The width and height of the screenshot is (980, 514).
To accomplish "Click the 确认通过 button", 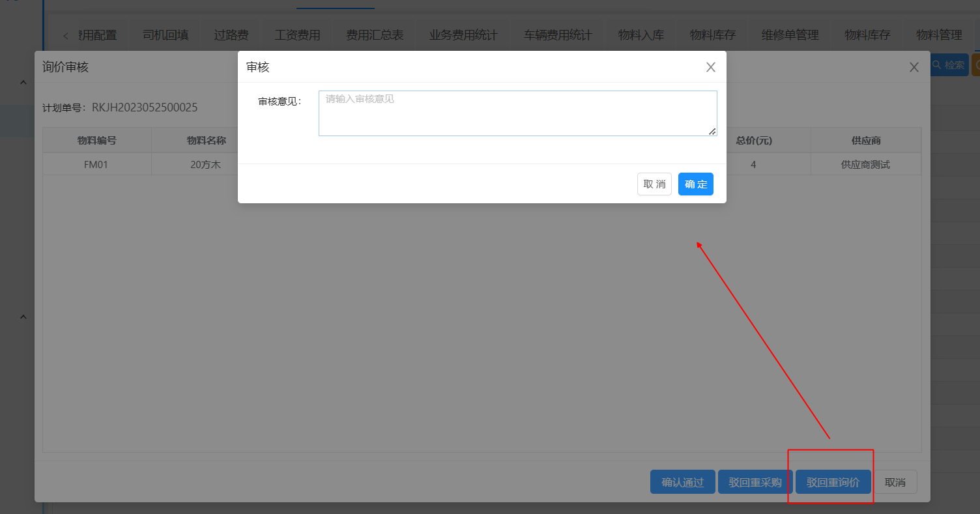I will point(682,482).
